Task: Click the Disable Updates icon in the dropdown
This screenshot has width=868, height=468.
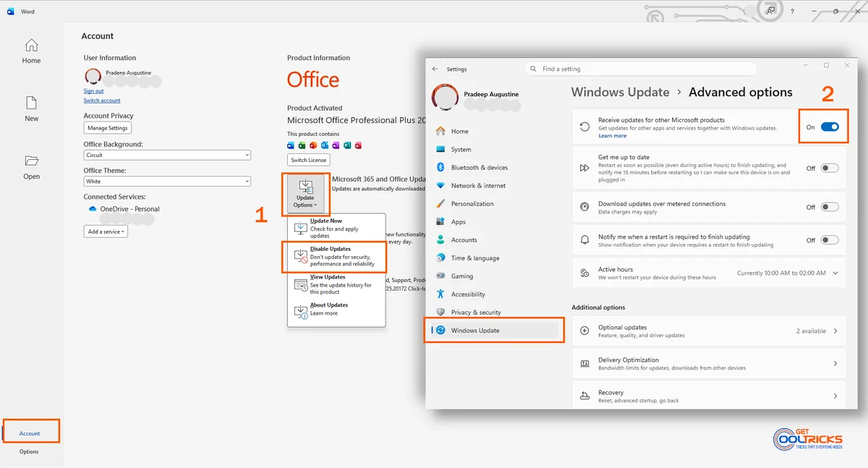Action: [x=300, y=255]
